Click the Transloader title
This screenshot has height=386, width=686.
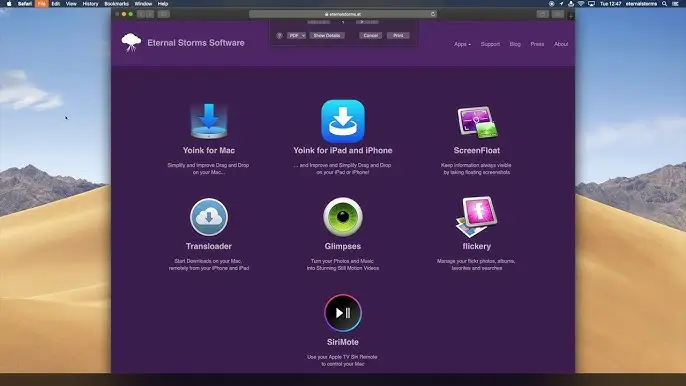(x=209, y=246)
